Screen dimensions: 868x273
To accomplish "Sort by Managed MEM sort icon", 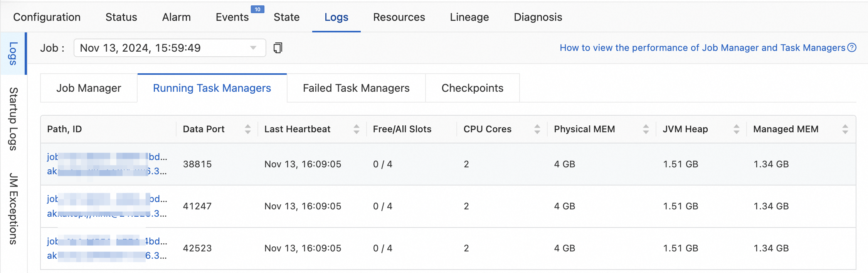I will point(845,129).
